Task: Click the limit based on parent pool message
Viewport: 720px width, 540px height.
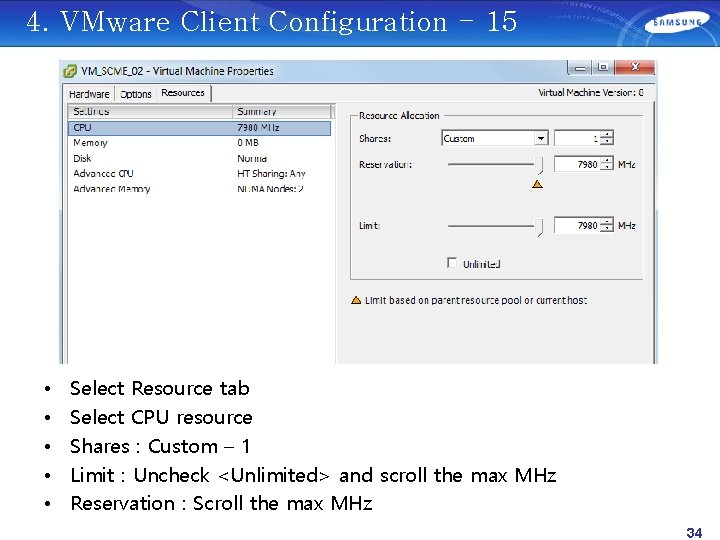Action: [476, 300]
